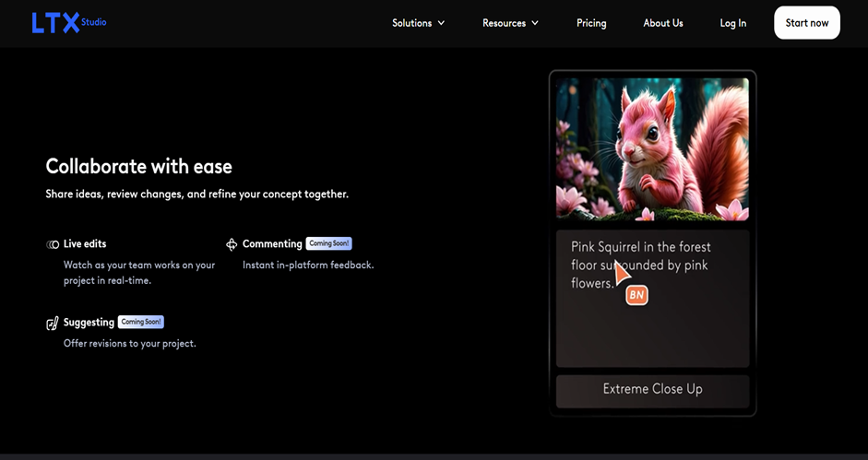Viewport: 868px width, 460px height.
Task: Select the Extreme Close Up shot button
Action: click(x=652, y=389)
